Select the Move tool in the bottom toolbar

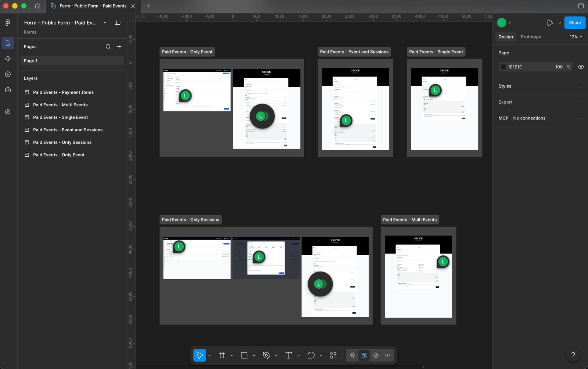(200, 355)
